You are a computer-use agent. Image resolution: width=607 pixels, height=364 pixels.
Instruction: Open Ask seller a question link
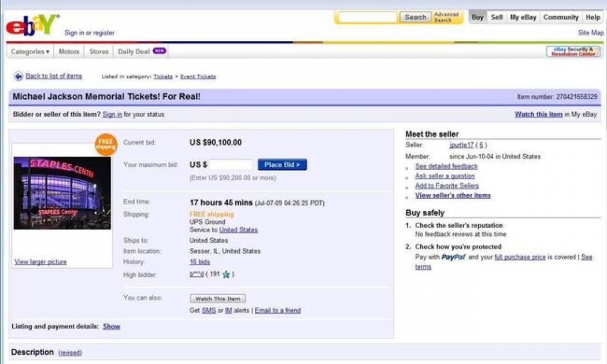click(445, 176)
